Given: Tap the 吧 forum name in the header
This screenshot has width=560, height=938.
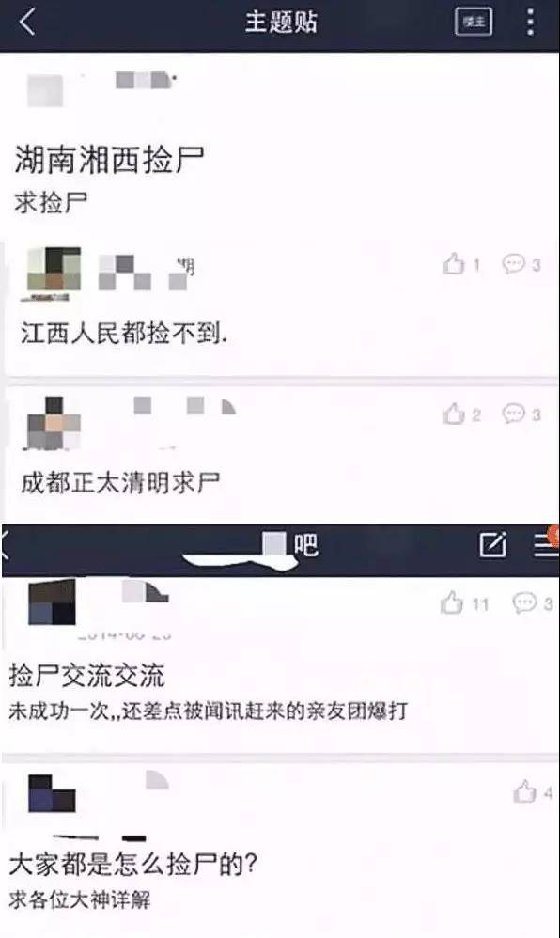Looking at the screenshot, I should click(305, 545).
